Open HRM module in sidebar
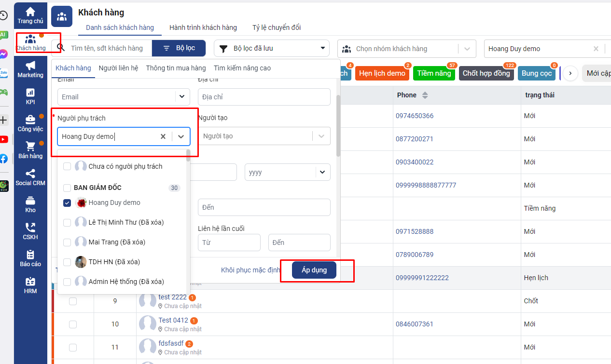Viewport: 611px width, 364px height. 30,285
